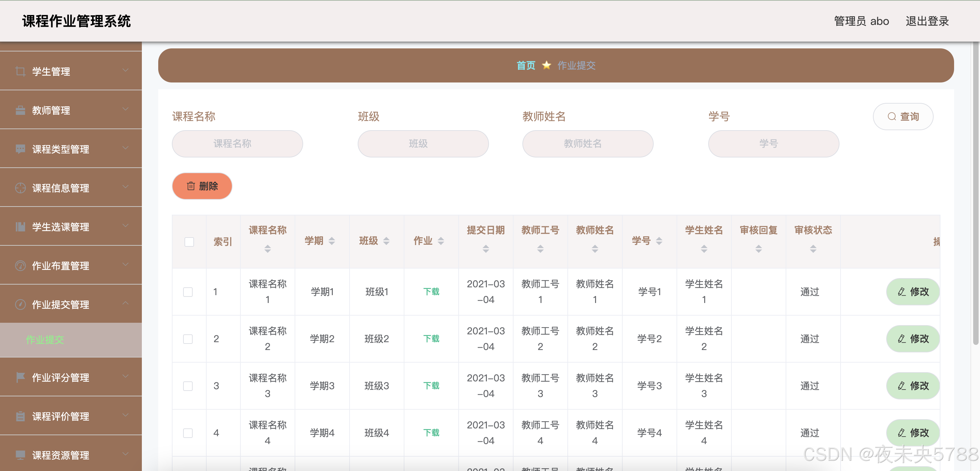980x471 pixels.
Task: Check the checkbox for row 1
Action: point(188,292)
